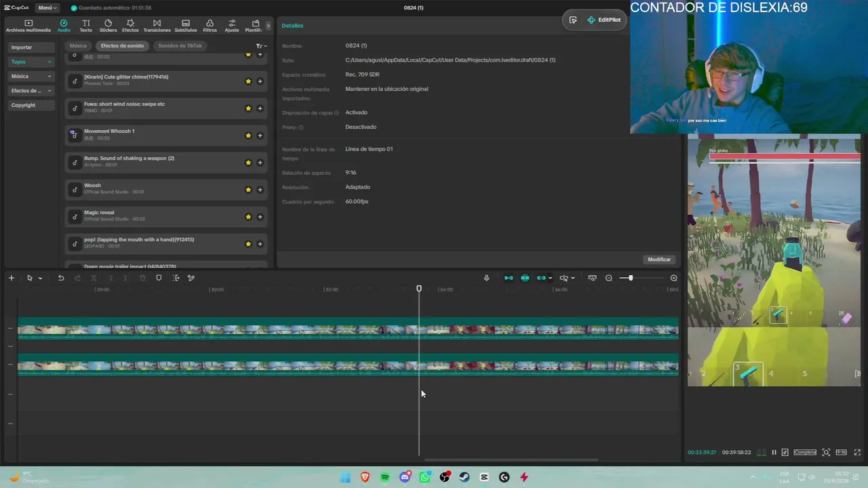Open the Efectos tab

tap(130, 26)
